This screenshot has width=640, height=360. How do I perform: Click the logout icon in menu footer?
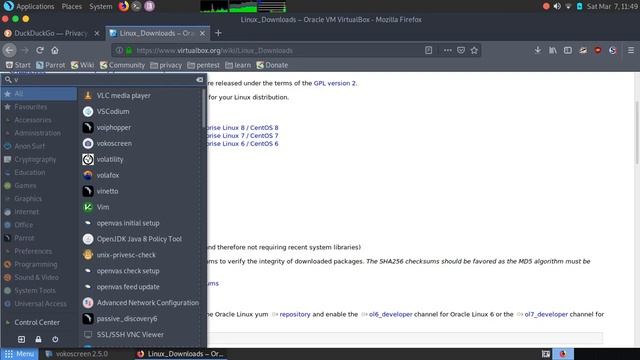[x=21, y=339]
